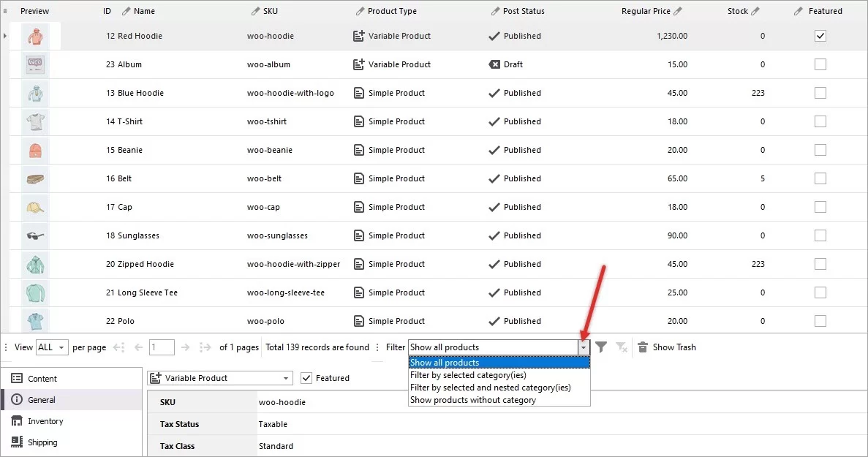Viewport: 868px width, 457px height.
Task: Enable the Featured checkbox for Sunglasses
Action: pos(820,235)
